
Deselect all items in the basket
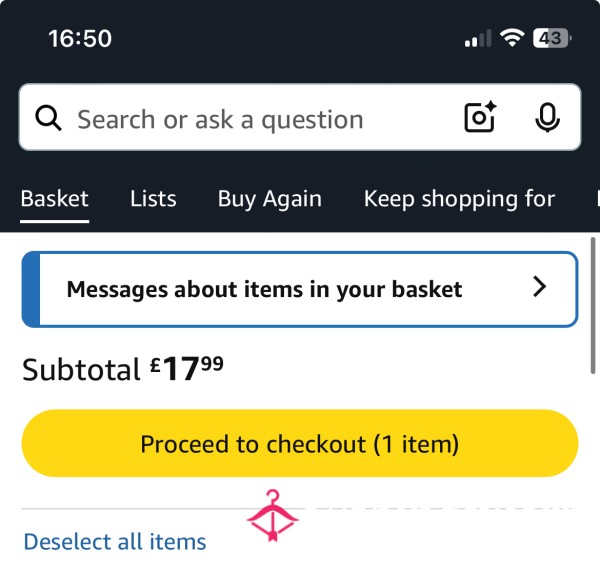pos(115,542)
